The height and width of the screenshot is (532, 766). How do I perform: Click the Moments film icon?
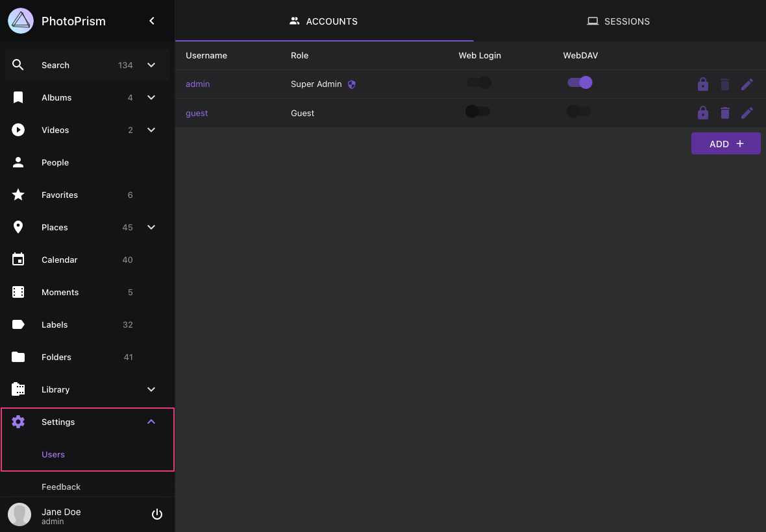[x=18, y=292]
